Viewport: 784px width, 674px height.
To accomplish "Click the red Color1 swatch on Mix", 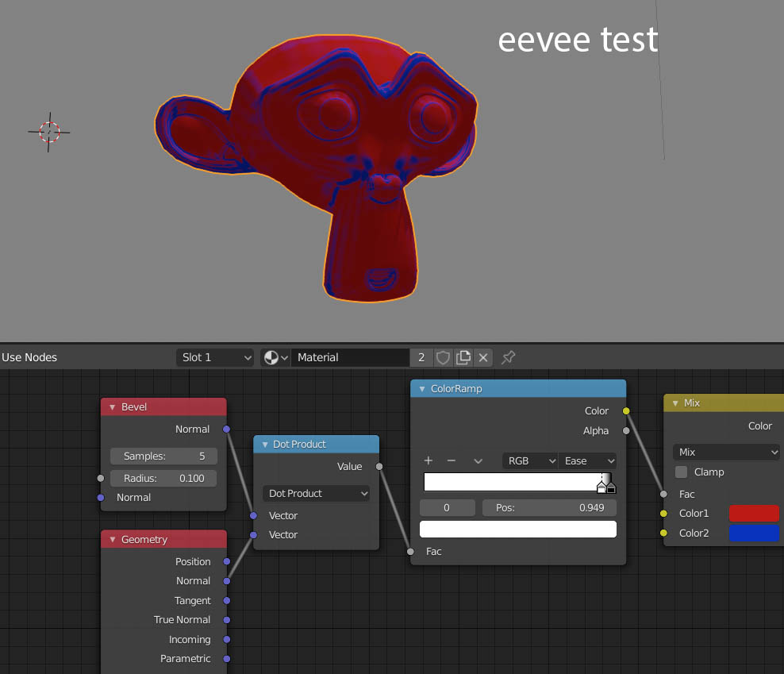I will [754, 514].
